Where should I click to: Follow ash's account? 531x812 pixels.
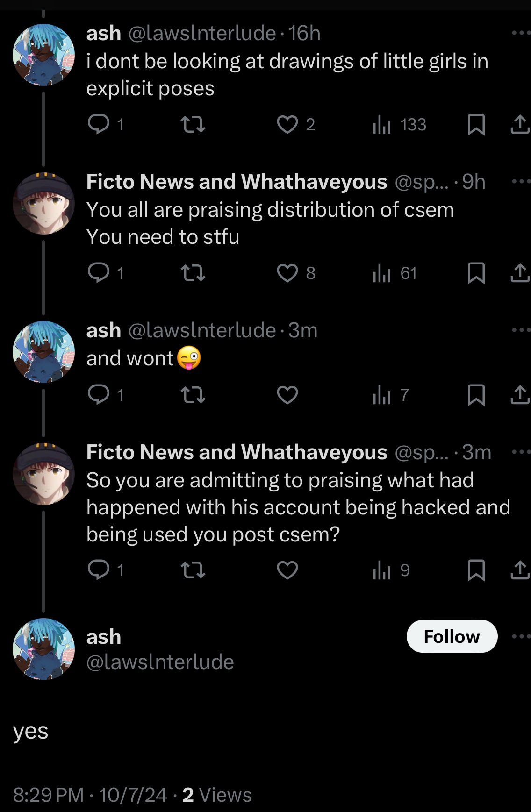tap(452, 636)
